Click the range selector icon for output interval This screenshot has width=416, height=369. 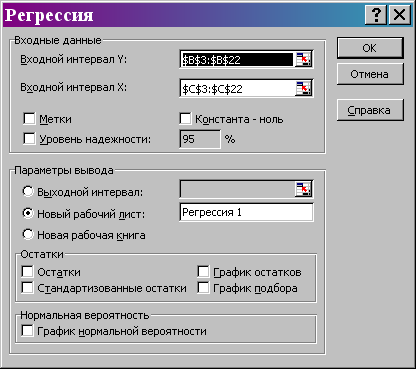[x=303, y=189]
